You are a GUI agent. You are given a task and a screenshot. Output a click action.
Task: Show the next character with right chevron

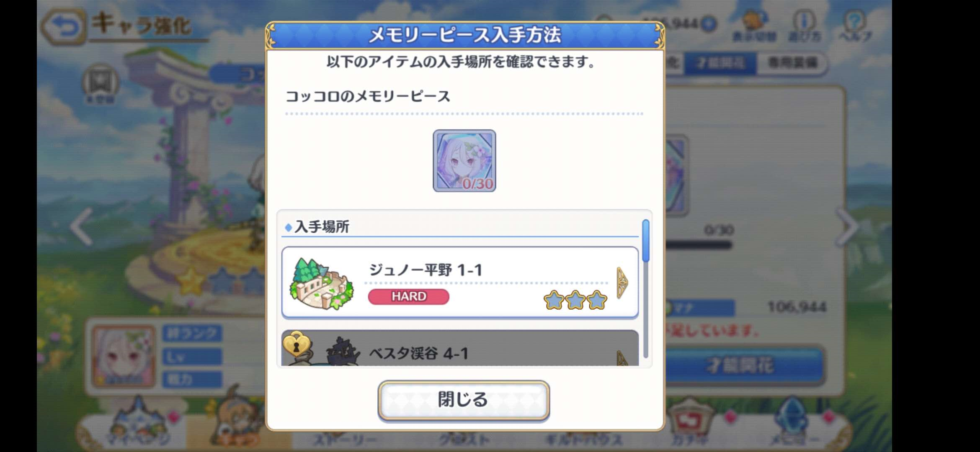coord(847,227)
